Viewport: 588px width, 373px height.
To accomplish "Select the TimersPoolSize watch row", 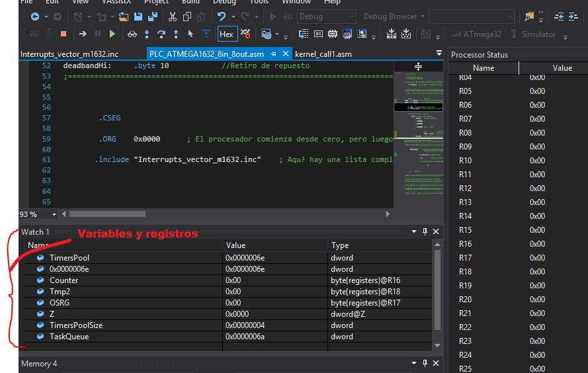I will 76,325.
